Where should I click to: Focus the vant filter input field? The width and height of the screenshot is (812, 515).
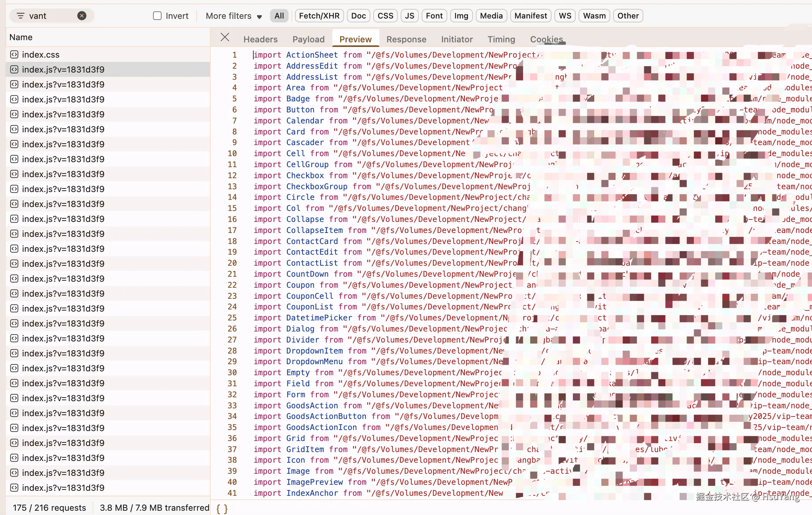click(50, 16)
